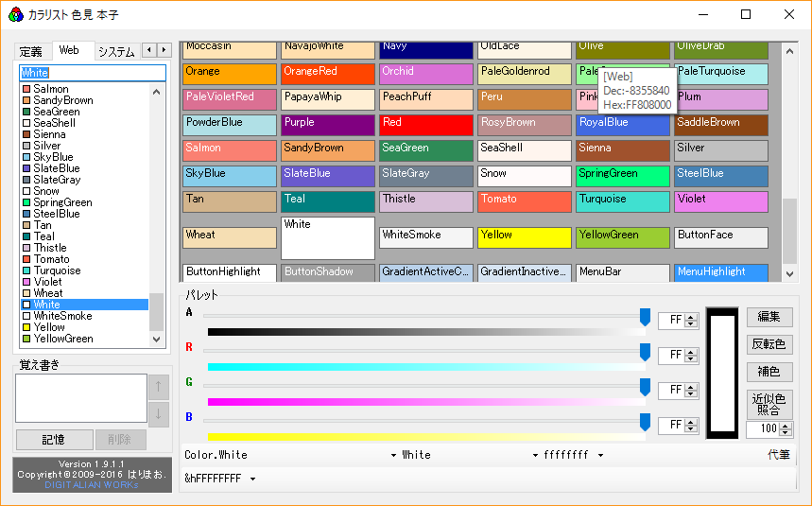The height and width of the screenshot is (506, 812).
Task: Click the PowderBlue swatch
Action: coord(230,126)
